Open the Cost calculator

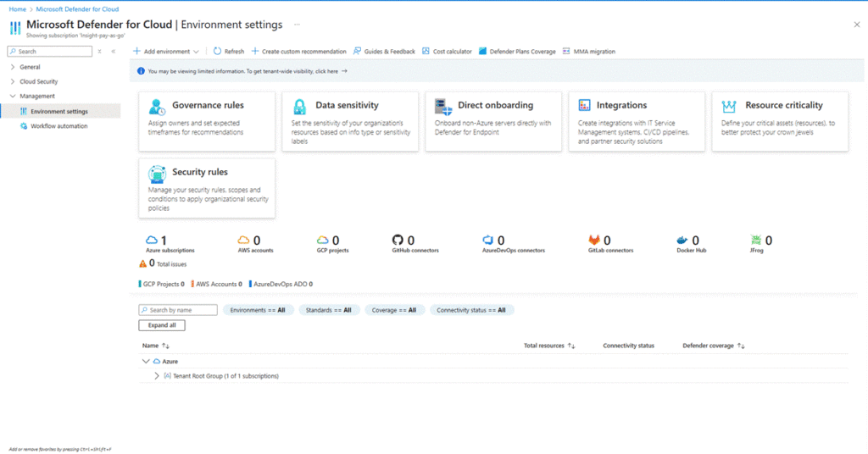447,52
